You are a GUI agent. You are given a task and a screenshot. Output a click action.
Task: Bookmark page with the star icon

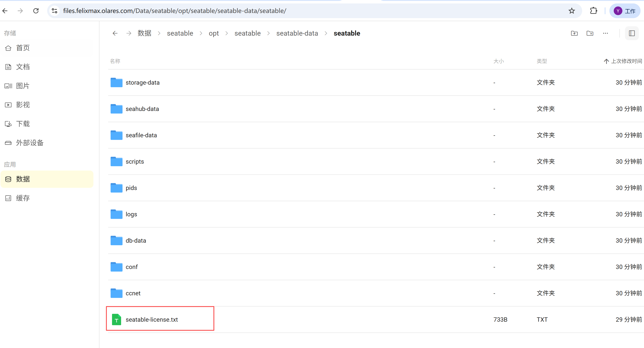point(572,11)
